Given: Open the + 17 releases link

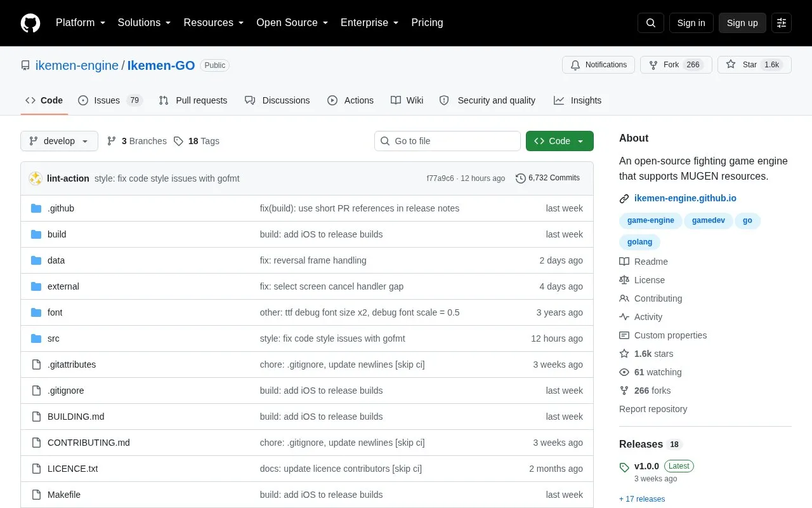Looking at the screenshot, I should click(642, 499).
